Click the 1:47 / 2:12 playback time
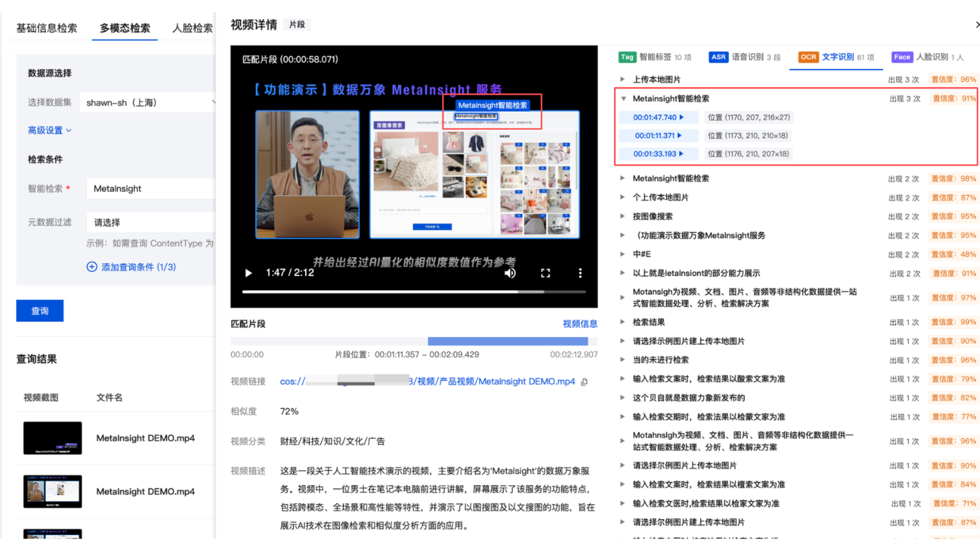This screenshot has width=980, height=551. pos(290,273)
